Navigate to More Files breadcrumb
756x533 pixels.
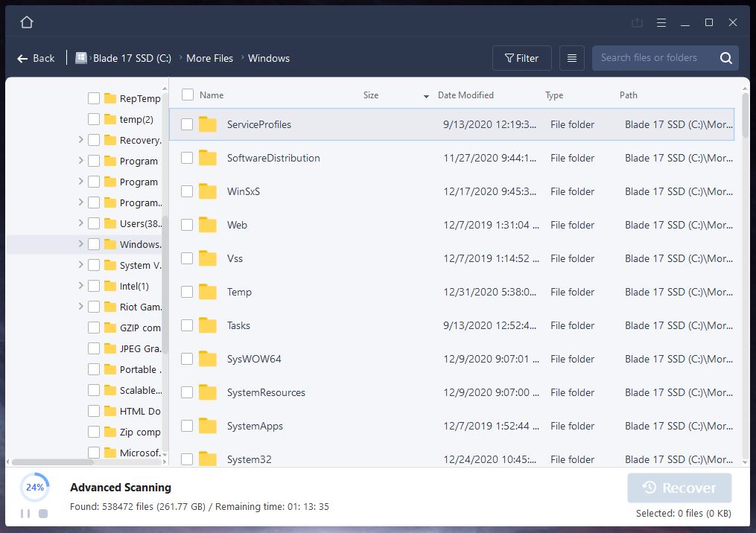pyautogui.click(x=209, y=58)
